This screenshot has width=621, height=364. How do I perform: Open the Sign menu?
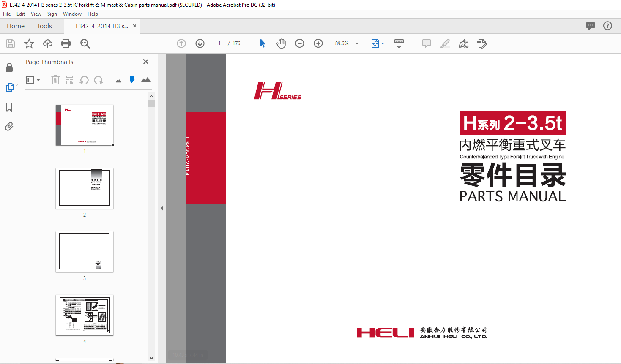[x=52, y=14]
